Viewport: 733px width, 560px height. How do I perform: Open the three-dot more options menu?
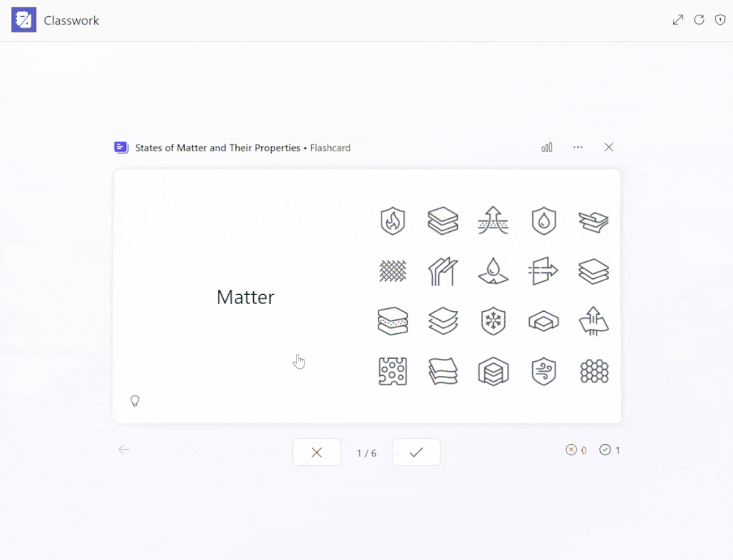(577, 148)
